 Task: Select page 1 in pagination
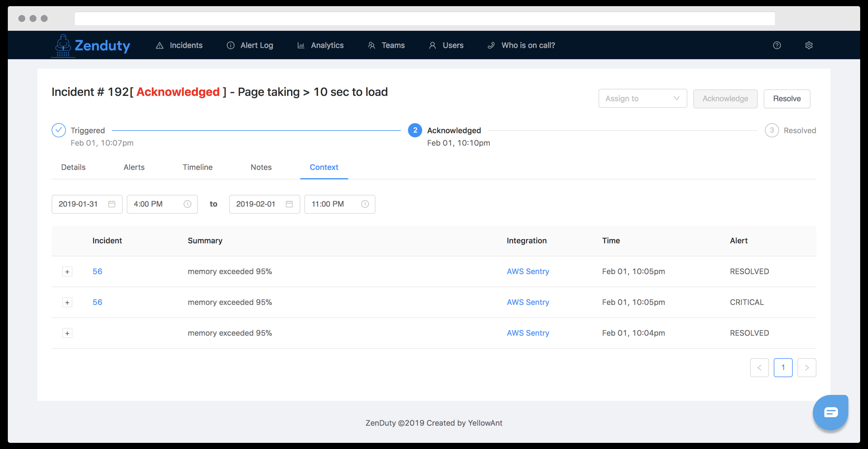[x=783, y=367]
